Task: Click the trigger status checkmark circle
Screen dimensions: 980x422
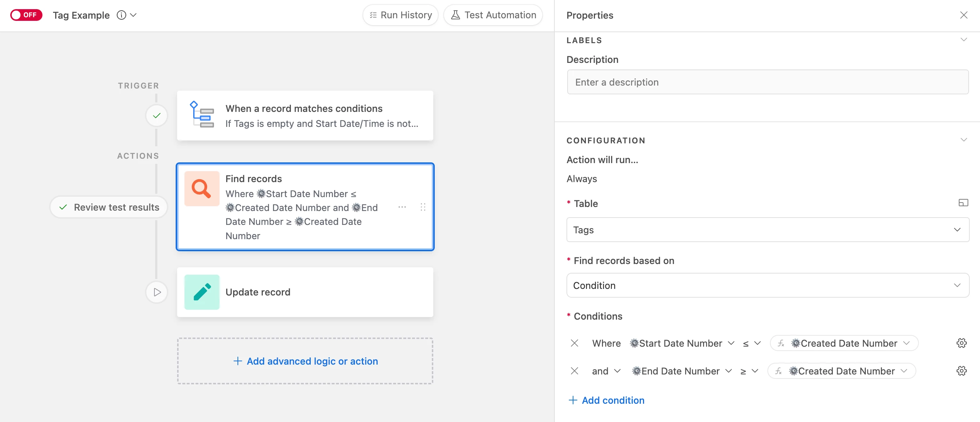Action: click(x=156, y=116)
